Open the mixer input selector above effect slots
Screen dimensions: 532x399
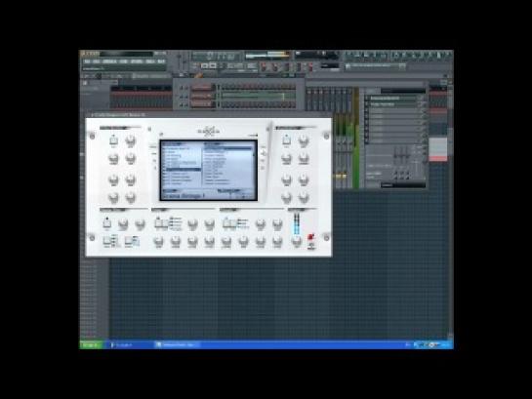click(403, 91)
